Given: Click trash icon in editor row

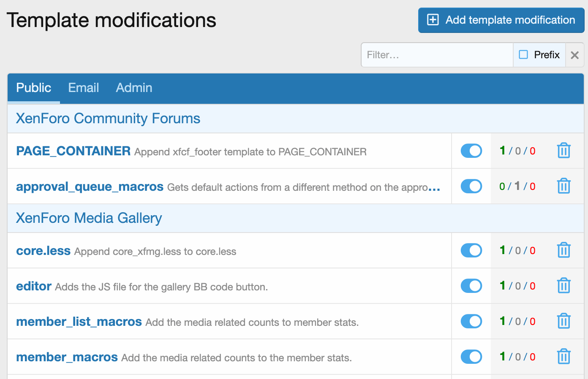Looking at the screenshot, I should [563, 286].
